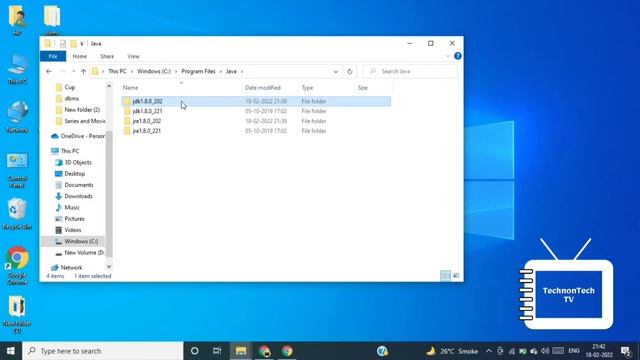Select Network desktop icon
Viewport: 640px width, 360px height.
tap(18, 117)
